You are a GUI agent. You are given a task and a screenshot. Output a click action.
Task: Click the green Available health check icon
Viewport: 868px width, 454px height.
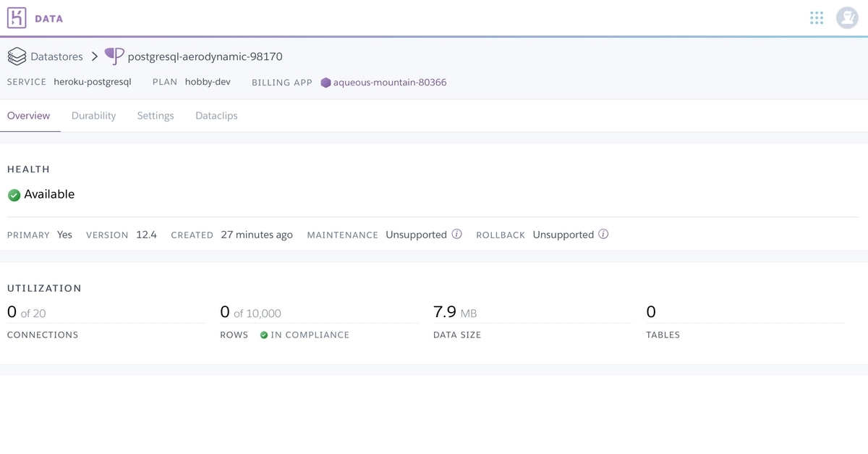(14, 195)
